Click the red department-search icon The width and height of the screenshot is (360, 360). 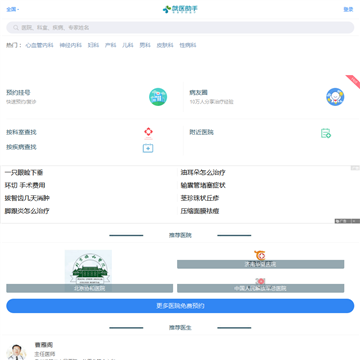[x=148, y=133]
